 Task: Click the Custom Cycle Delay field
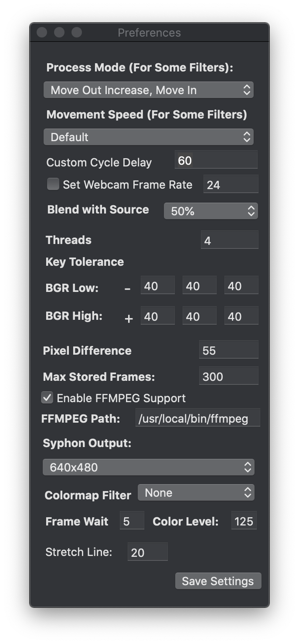(x=216, y=160)
